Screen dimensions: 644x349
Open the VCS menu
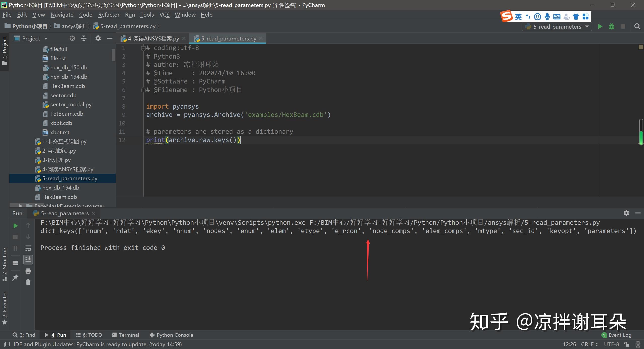(x=164, y=15)
